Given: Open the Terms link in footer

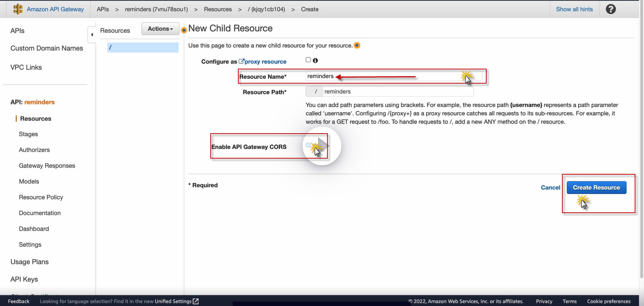Looking at the screenshot, I should click(x=569, y=301).
